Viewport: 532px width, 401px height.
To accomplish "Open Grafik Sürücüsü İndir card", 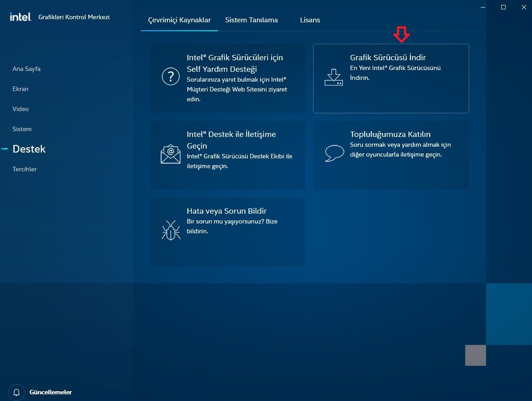I will point(391,79).
